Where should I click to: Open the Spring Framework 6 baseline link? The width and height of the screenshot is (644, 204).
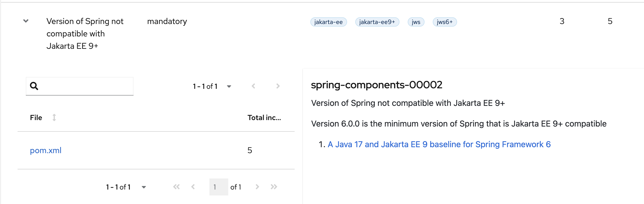click(439, 144)
